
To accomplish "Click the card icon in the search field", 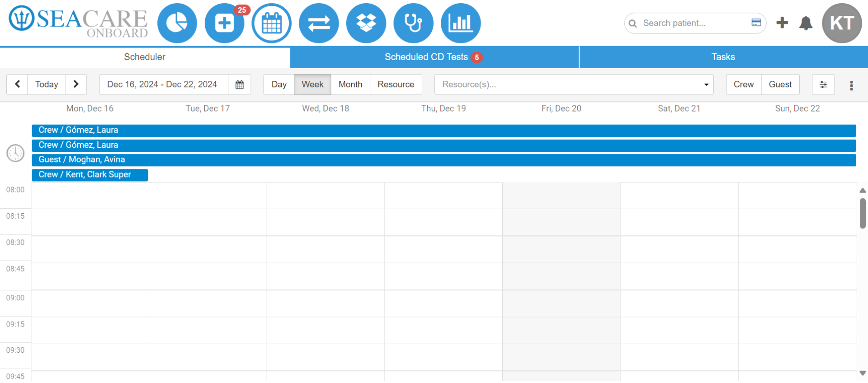I will 756,23.
